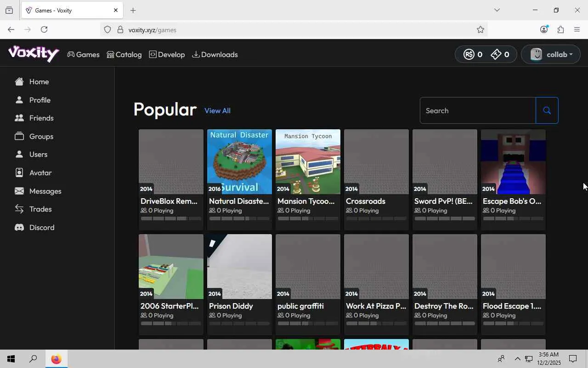
Task: Open the Firefox account icon
Action: click(544, 29)
